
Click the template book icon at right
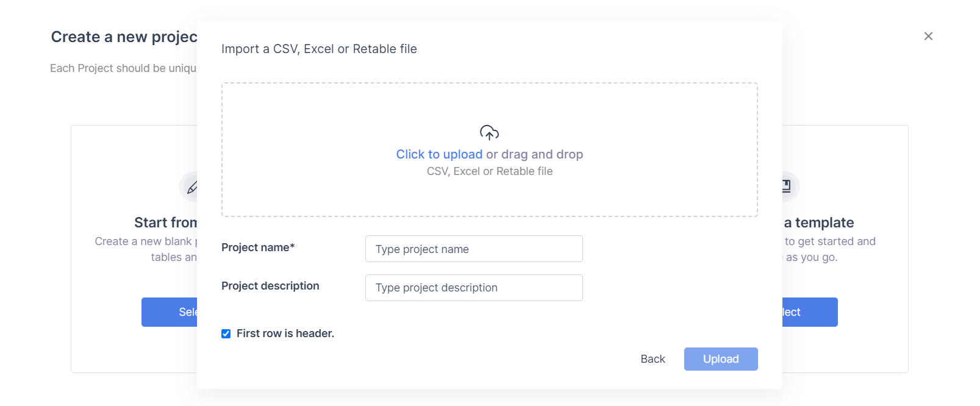(788, 185)
